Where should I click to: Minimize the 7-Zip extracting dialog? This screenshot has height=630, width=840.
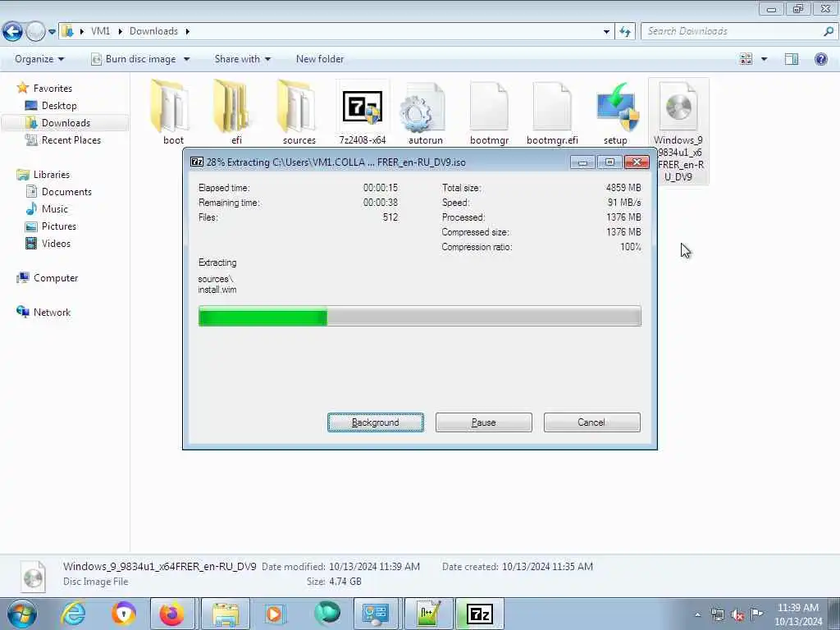tap(582, 162)
